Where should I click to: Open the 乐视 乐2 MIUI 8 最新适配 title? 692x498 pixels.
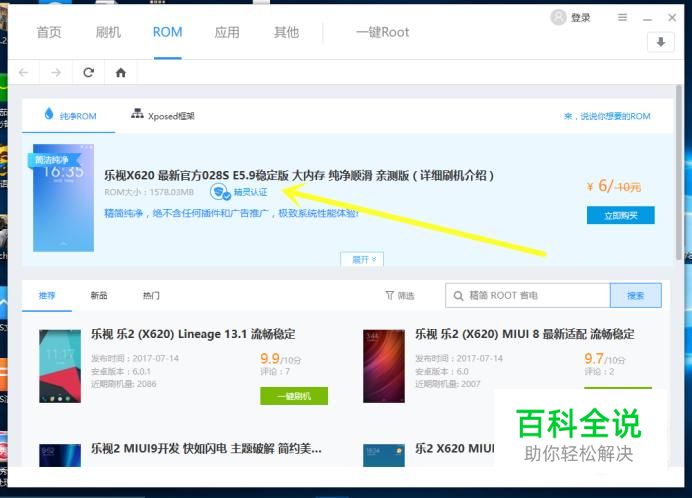click(x=525, y=334)
